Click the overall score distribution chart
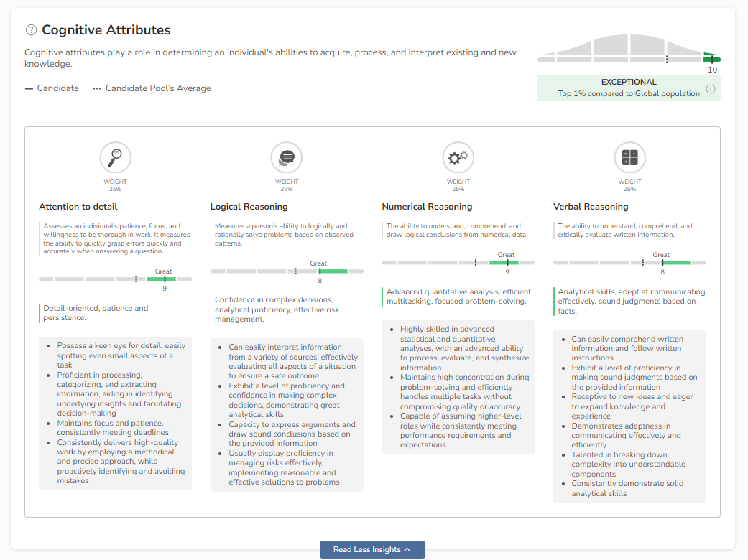Viewport: 748px width, 560px height. point(628,49)
